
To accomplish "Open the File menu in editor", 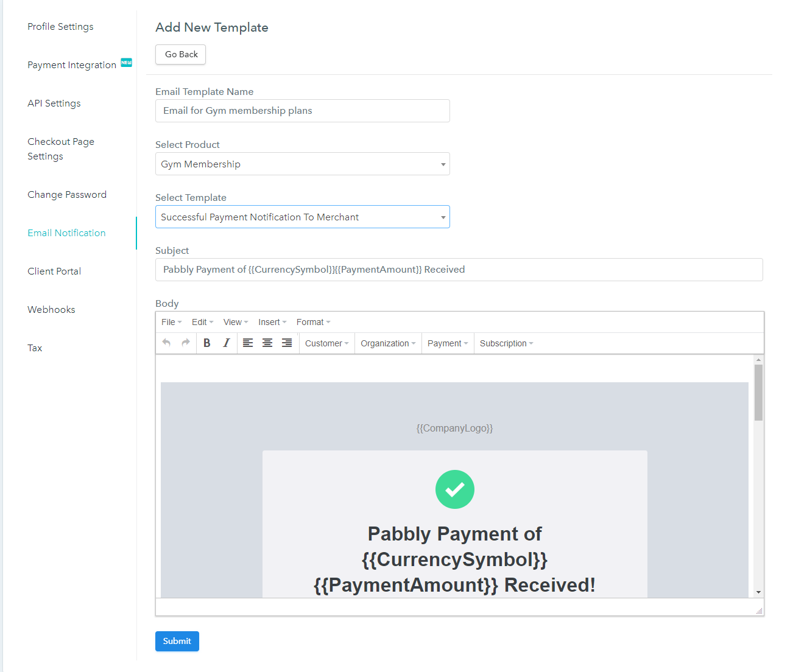I will 172,322.
